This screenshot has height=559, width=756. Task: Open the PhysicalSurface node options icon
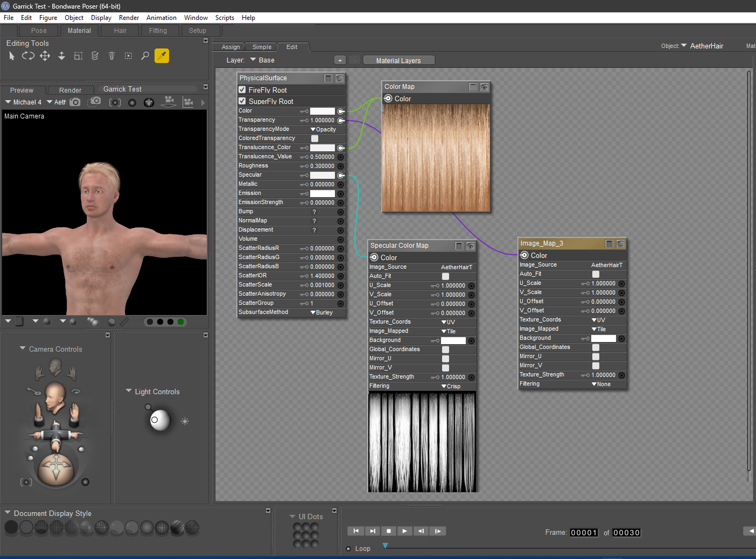pos(328,78)
